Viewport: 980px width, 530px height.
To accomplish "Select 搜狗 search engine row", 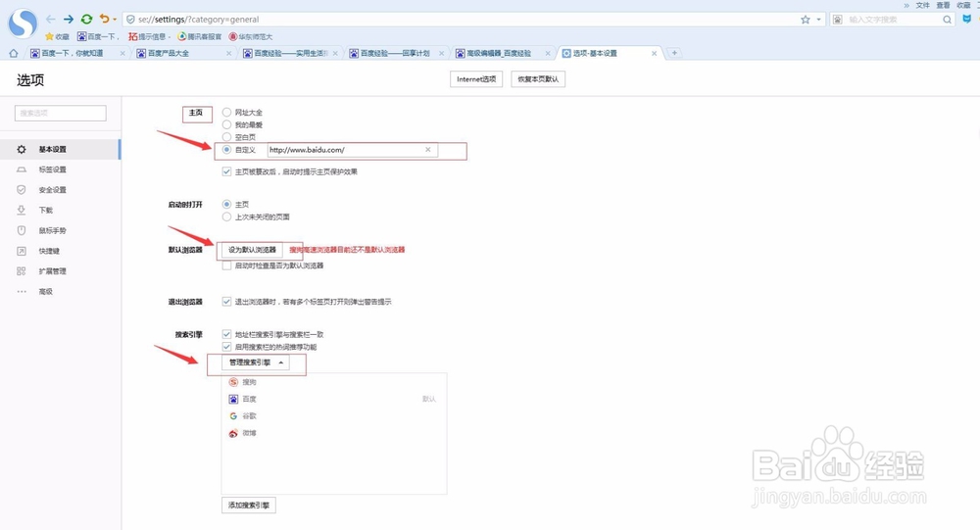I will (334, 382).
